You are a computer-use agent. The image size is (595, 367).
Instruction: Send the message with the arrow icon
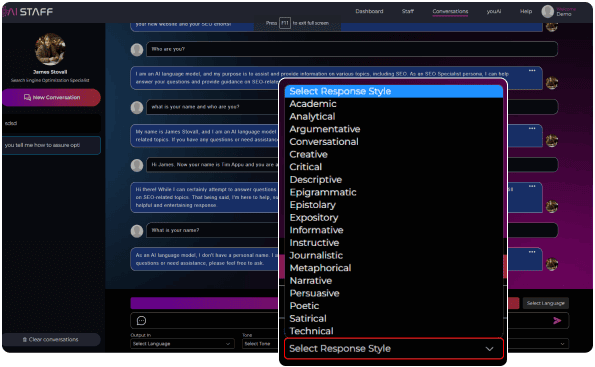click(557, 321)
